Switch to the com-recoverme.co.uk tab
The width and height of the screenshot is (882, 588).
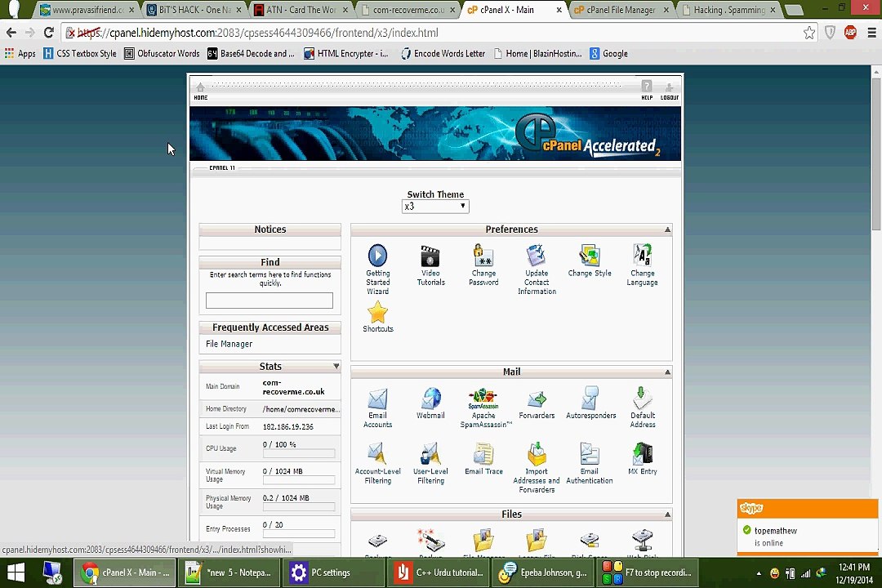[408, 10]
